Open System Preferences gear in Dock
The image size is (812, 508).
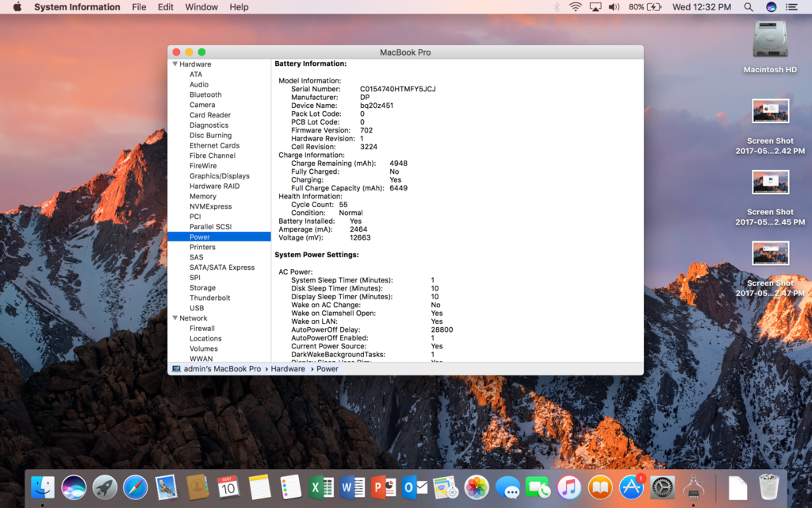click(x=662, y=487)
